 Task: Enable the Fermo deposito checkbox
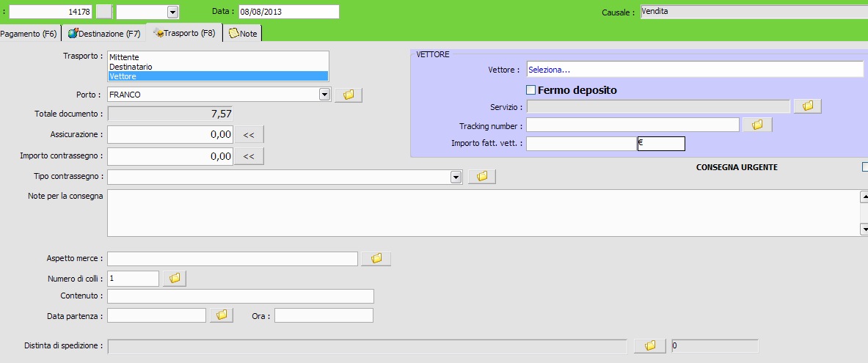[x=531, y=89]
